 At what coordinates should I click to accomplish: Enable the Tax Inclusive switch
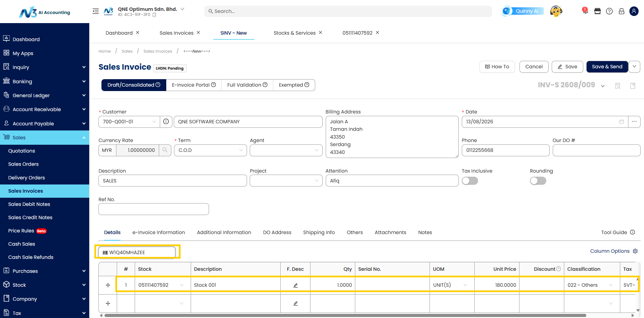point(470,181)
